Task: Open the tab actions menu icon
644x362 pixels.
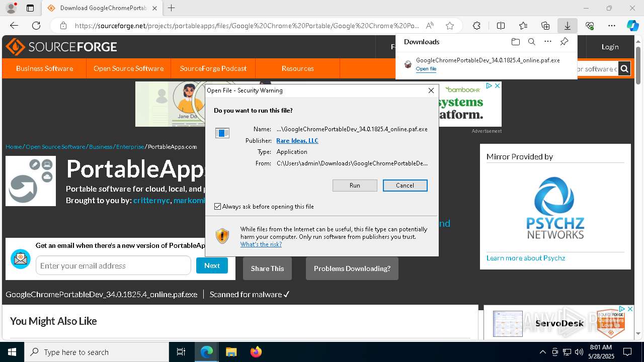Action: (x=30, y=8)
